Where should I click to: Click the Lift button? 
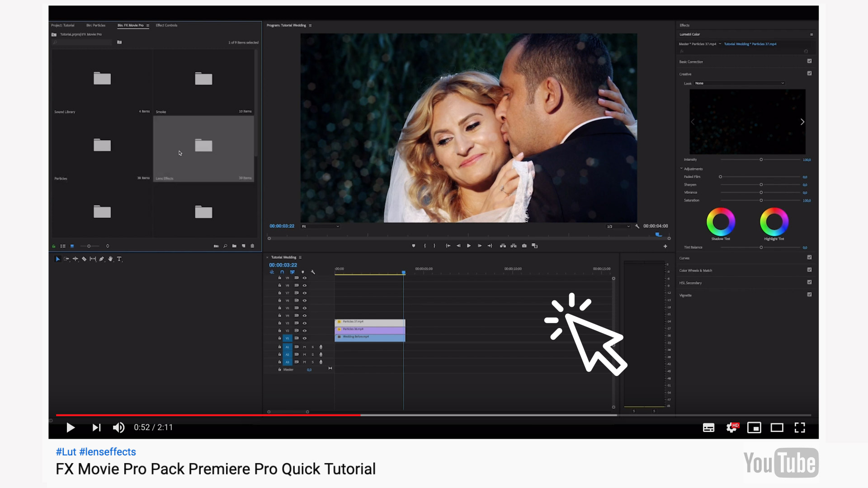coord(503,246)
